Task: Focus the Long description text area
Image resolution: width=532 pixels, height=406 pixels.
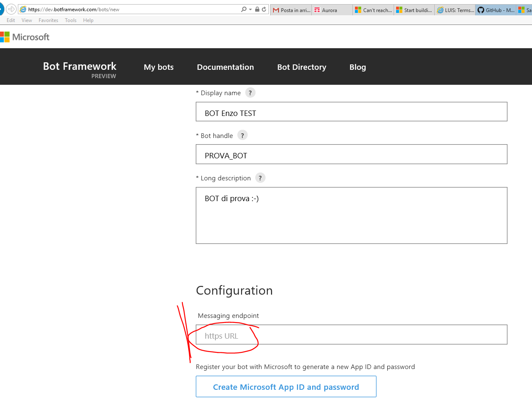Action: pyautogui.click(x=351, y=215)
